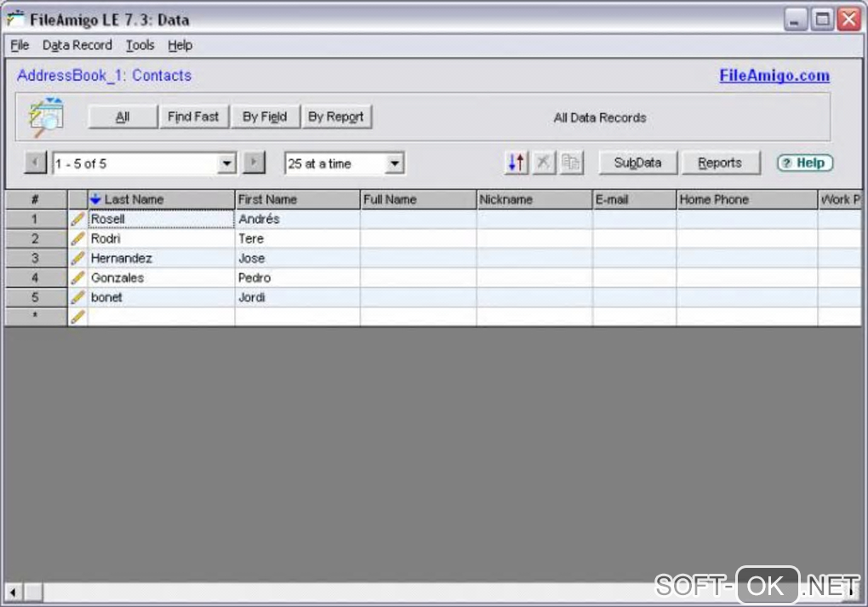Select the Tere first name cell
This screenshot has width=868, height=607.
click(x=297, y=238)
